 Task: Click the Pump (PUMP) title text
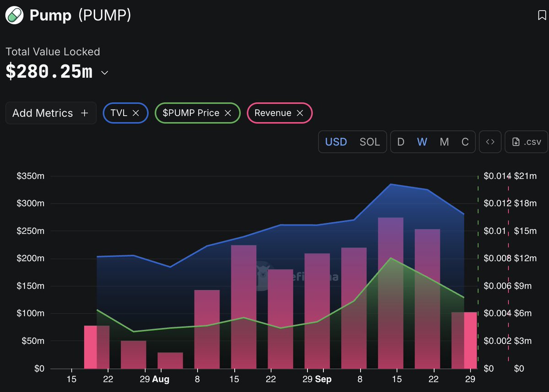[81, 16]
